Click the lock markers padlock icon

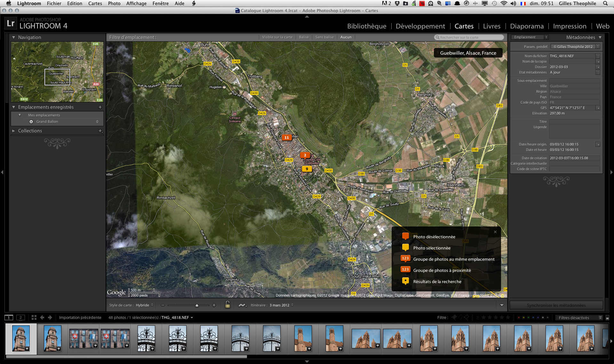pyautogui.click(x=227, y=305)
